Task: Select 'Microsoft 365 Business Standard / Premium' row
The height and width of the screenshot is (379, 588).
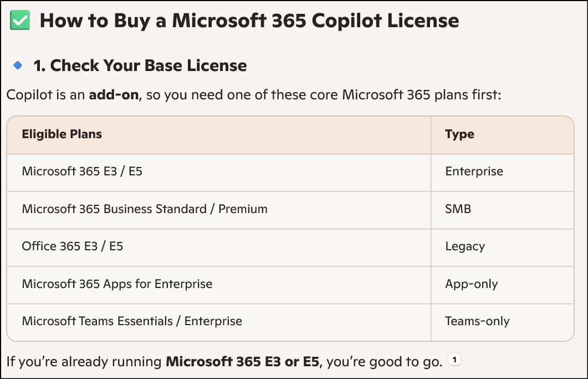Action: coord(145,209)
